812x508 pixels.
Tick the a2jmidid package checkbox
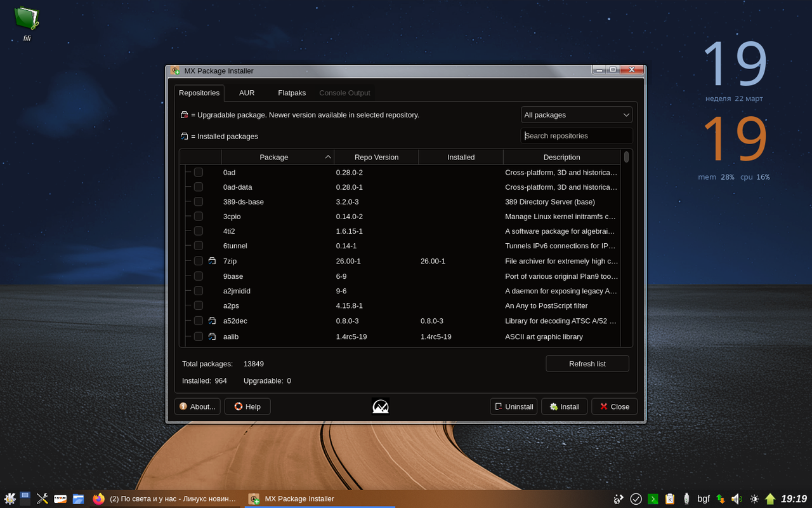coord(199,290)
